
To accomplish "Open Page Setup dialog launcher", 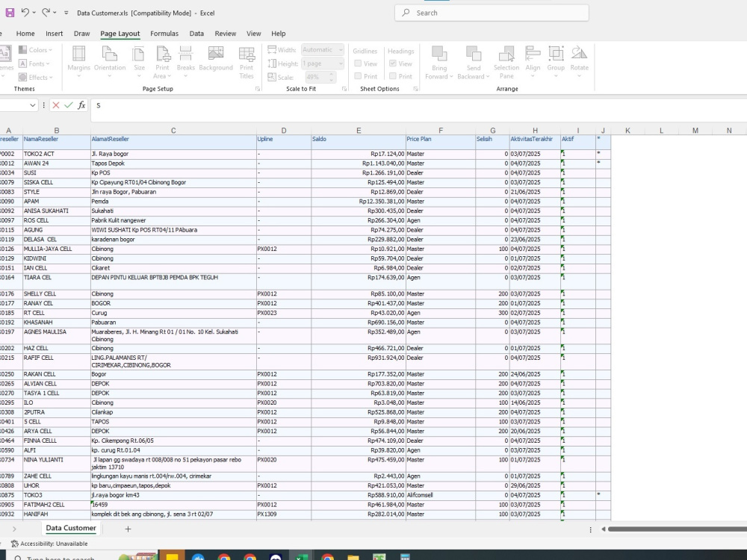I will click(258, 89).
